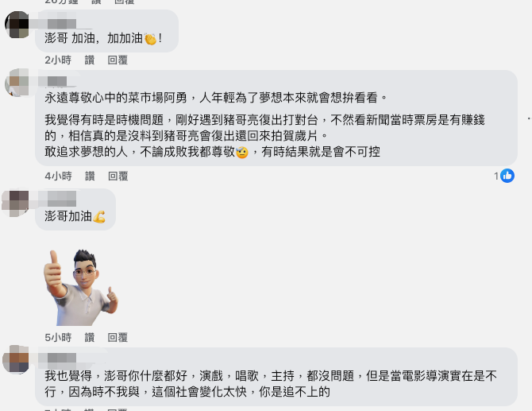Click reaction count 1 beside like icon

pos(496,176)
